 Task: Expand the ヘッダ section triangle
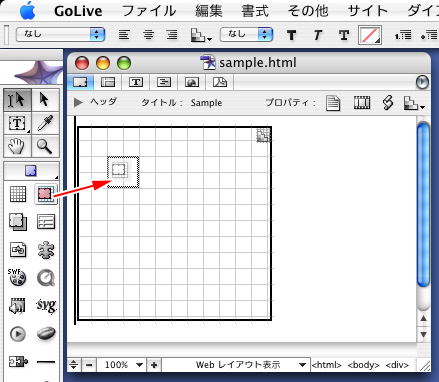[78, 102]
